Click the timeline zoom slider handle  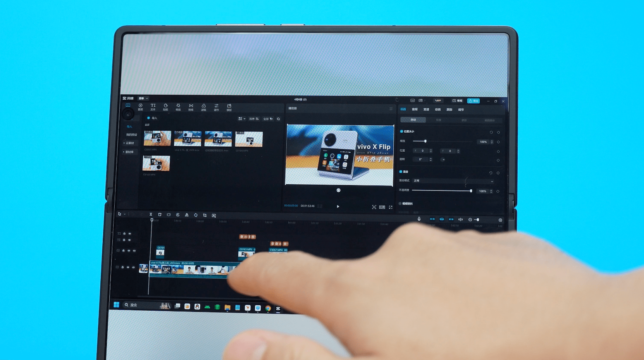point(478,220)
